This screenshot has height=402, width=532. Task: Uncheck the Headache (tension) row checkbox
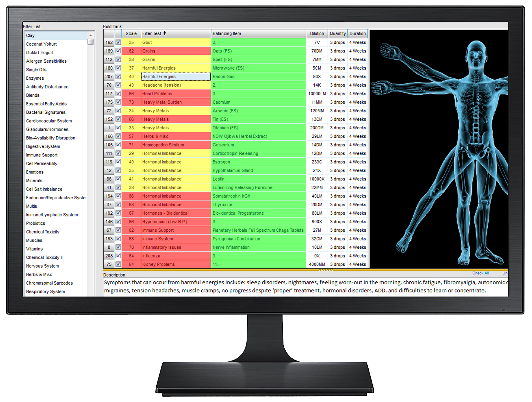click(118, 85)
